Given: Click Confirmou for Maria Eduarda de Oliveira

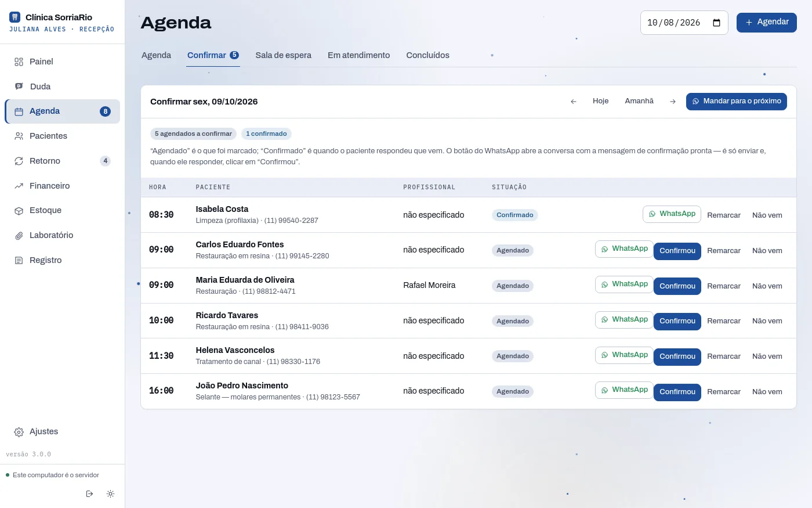Looking at the screenshot, I should pyautogui.click(x=677, y=286).
